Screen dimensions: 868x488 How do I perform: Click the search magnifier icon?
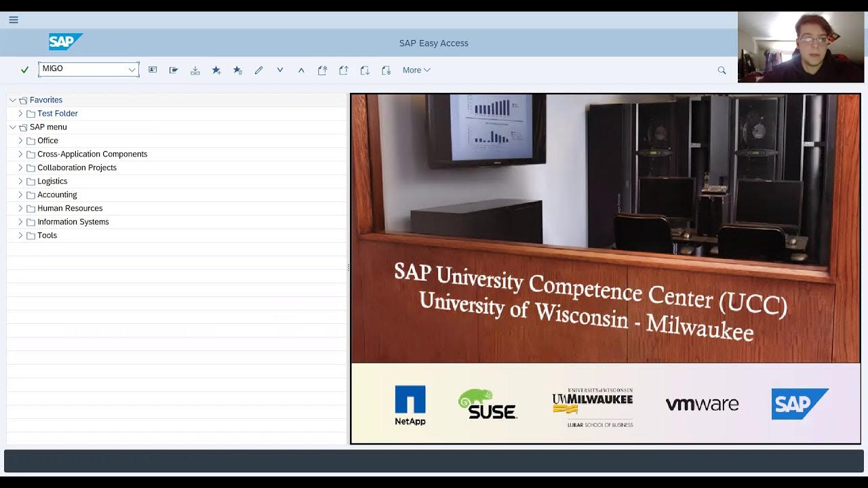click(x=722, y=70)
